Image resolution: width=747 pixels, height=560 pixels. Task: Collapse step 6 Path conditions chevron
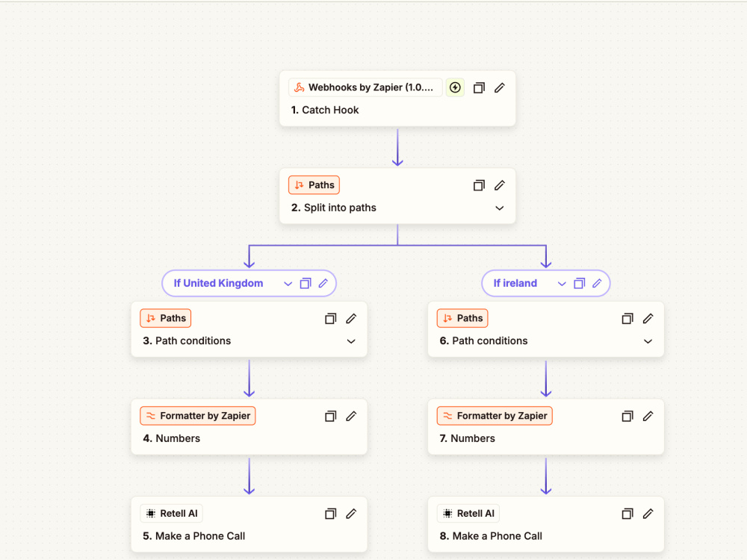coord(648,341)
